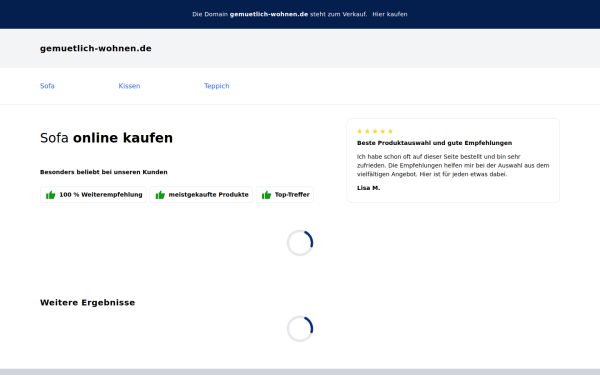Click thumbs-up icon beside 'Top-Treffer'
Viewport: 600px width, 375px height.
tap(266, 195)
